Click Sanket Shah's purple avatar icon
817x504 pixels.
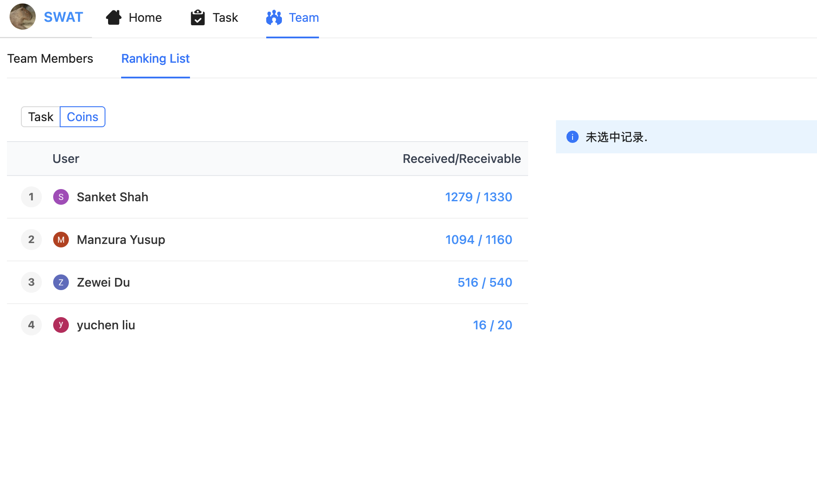[61, 197]
